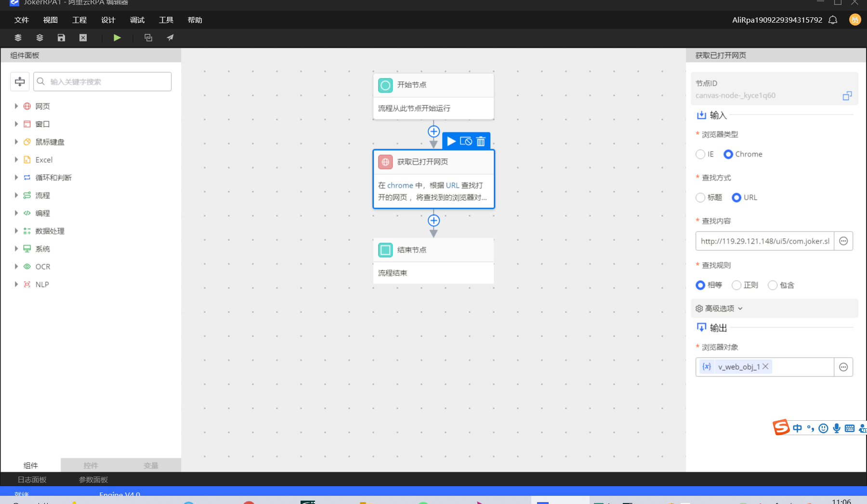Expand the 网页 component category

16,106
